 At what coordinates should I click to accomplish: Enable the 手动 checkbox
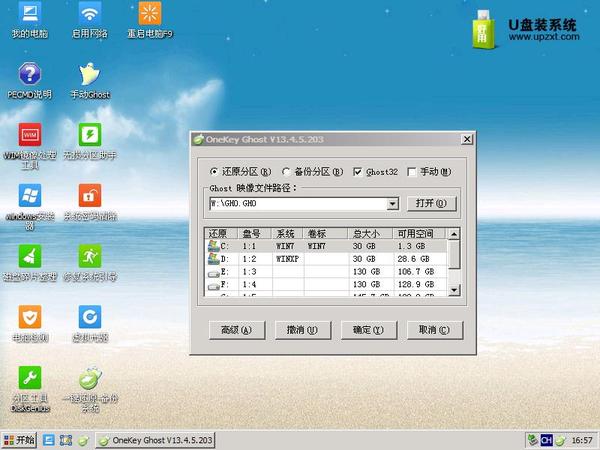coord(412,172)
